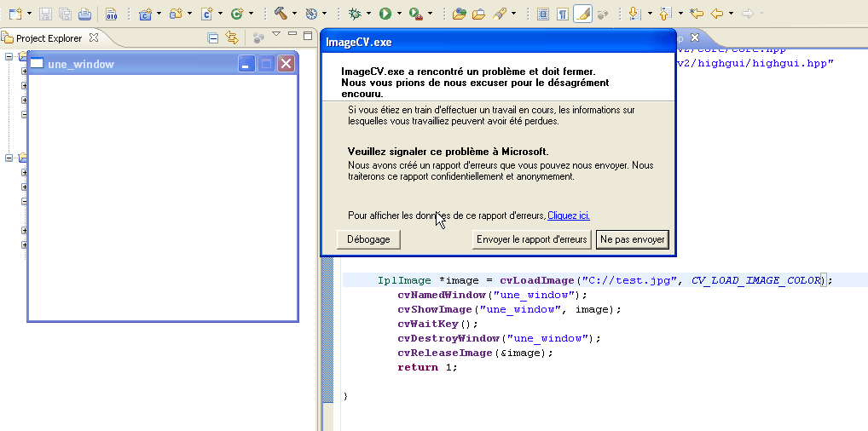Toggle Block Selection Mode icon

[x=543, y=14]
